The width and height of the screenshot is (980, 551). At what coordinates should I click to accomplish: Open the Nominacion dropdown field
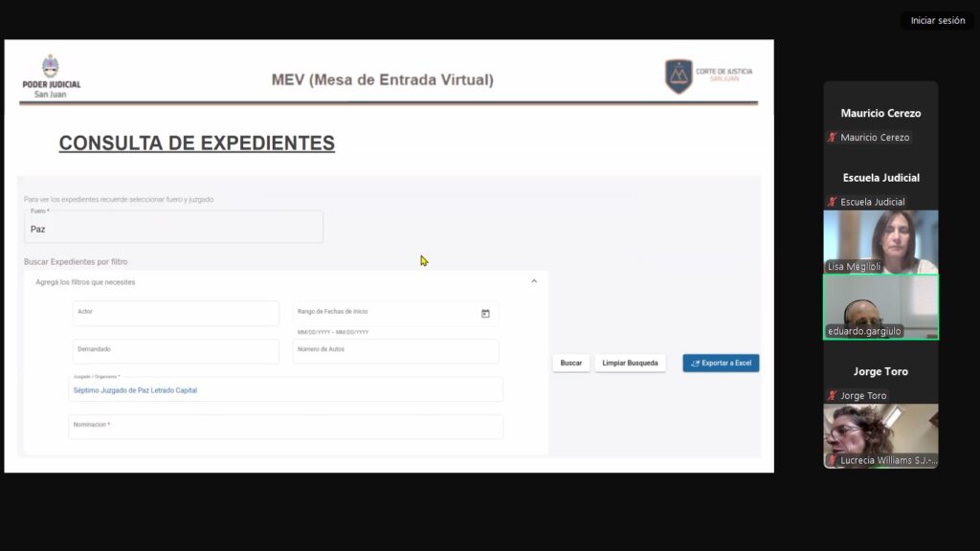[285, 427]
